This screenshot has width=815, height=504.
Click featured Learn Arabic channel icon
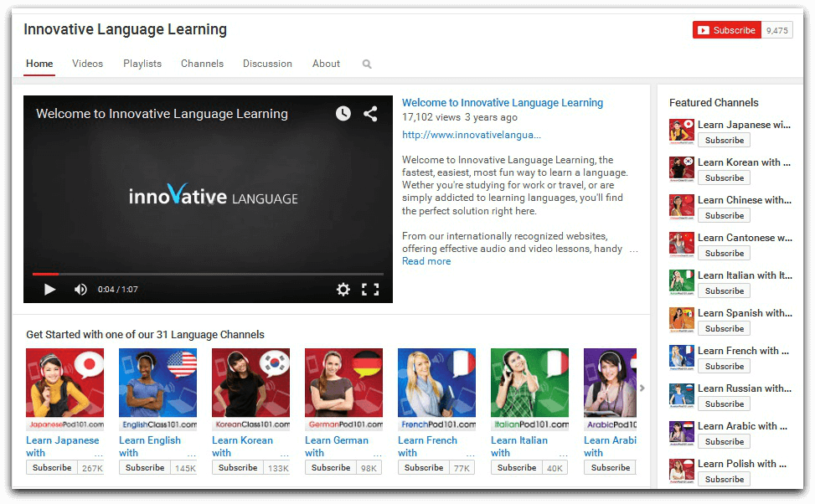click(682, 433)
